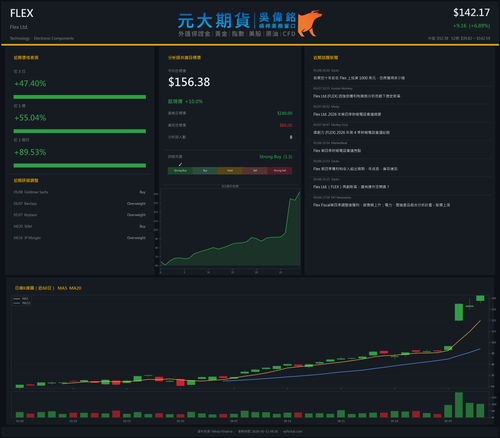Open the MarketBeat news headline
Image resolution: width=500 pixels, height=438 pixels.
pyautogui.click(x=337, y=151)
